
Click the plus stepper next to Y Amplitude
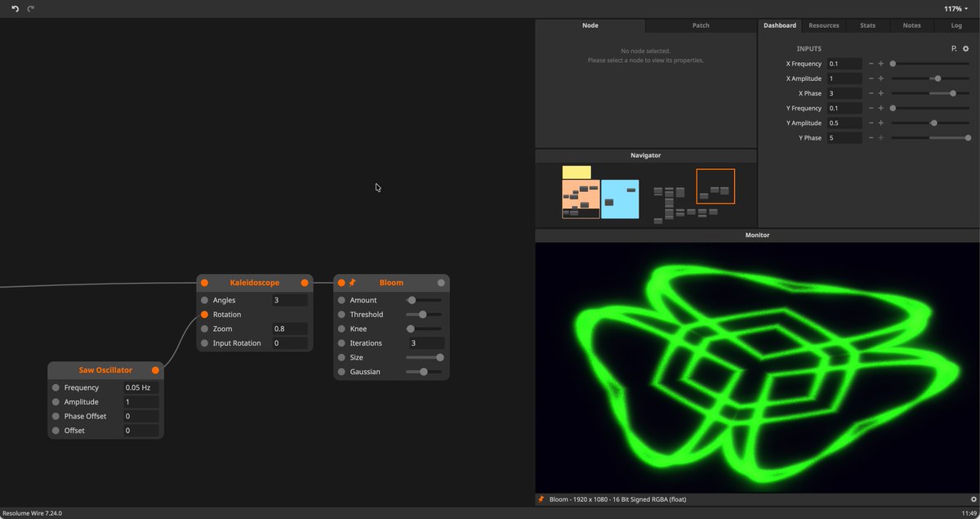pos(881,122)
